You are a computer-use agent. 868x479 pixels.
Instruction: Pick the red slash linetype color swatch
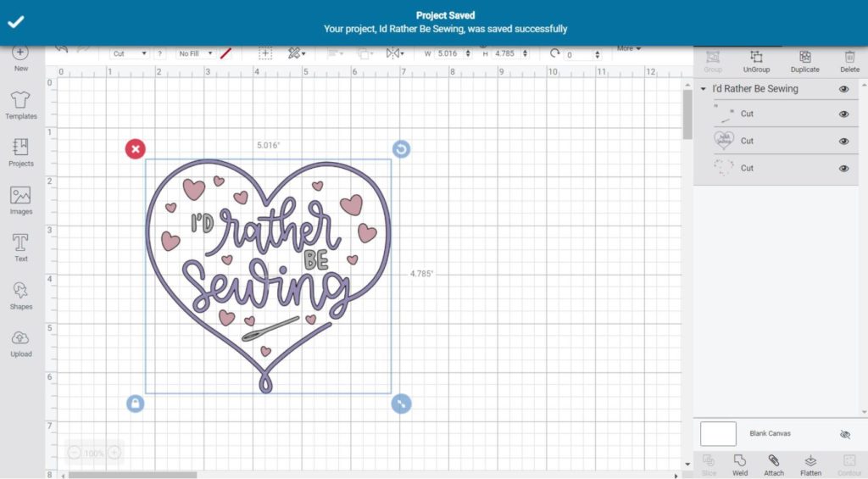point(225,53)
